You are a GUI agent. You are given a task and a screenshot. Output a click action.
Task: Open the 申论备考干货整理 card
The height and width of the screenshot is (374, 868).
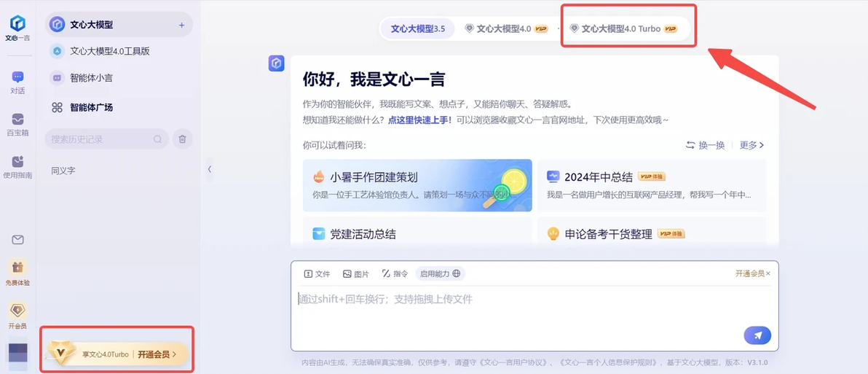pyautogui.click(x=652, y=232)
